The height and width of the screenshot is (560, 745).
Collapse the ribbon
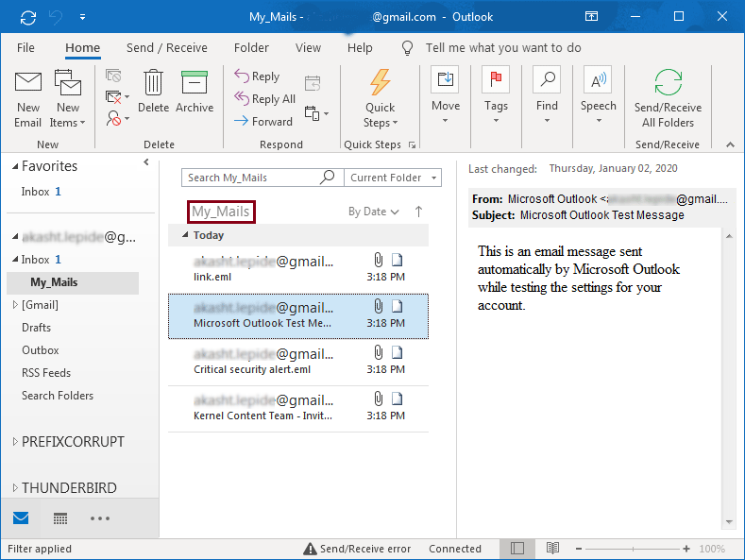(x=730, y=144)
